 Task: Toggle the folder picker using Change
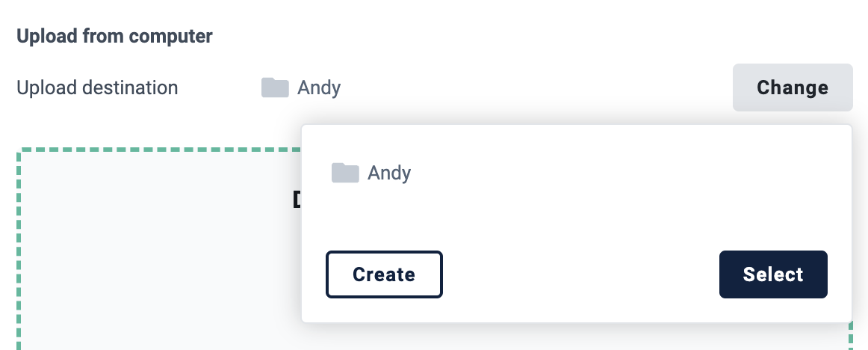(x=792, y=87)
